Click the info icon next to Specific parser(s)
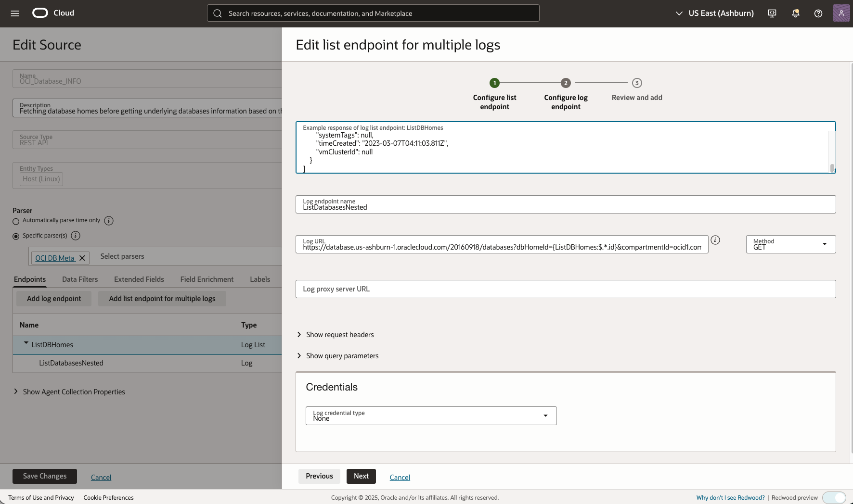853x504 pixels. click(x=75, y=236)
